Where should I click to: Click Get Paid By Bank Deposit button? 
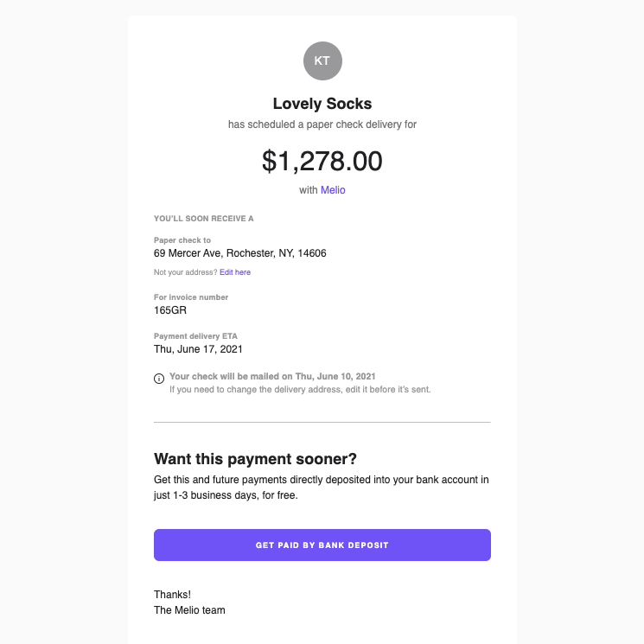(x=322, y=545)
